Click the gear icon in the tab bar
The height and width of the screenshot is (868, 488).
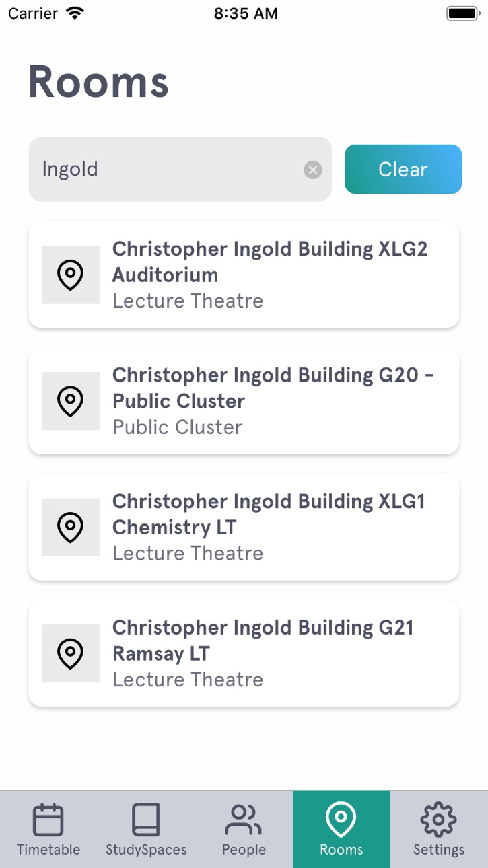pyautogui.click(x=439, y=820)
